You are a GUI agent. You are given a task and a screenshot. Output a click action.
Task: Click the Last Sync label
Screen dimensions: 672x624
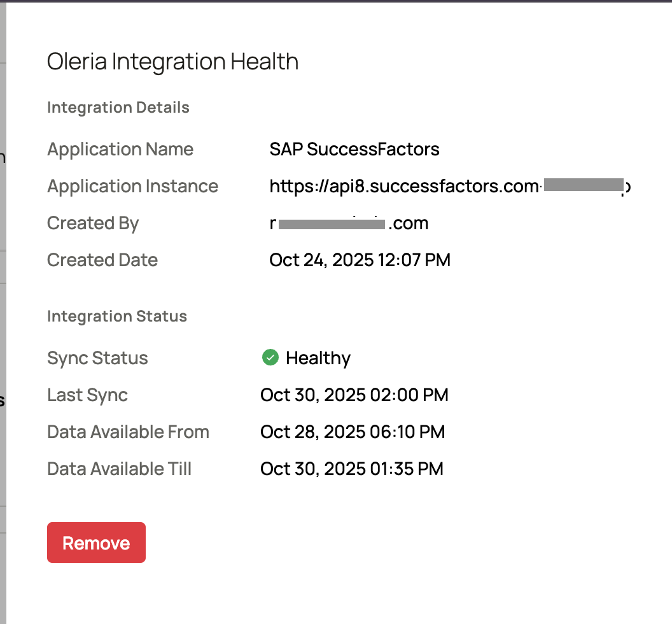(87, 395)
